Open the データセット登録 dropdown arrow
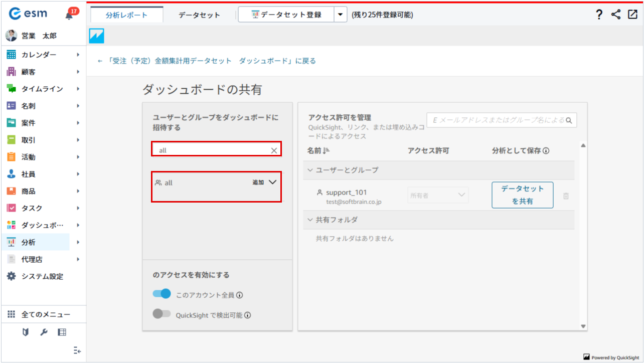Screen dimensions: 644x363 point(341,15)
